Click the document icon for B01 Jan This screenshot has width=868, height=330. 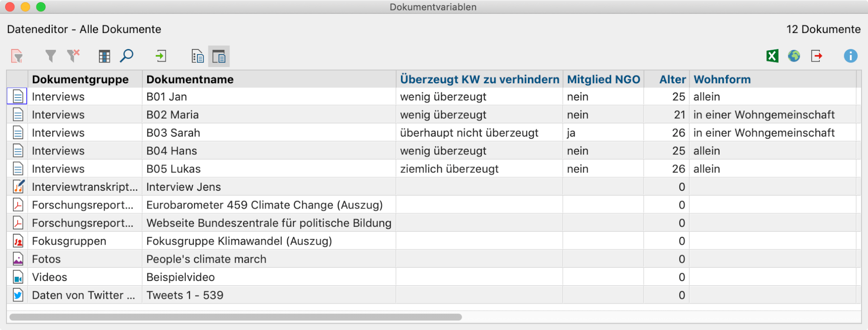(18, 96)
